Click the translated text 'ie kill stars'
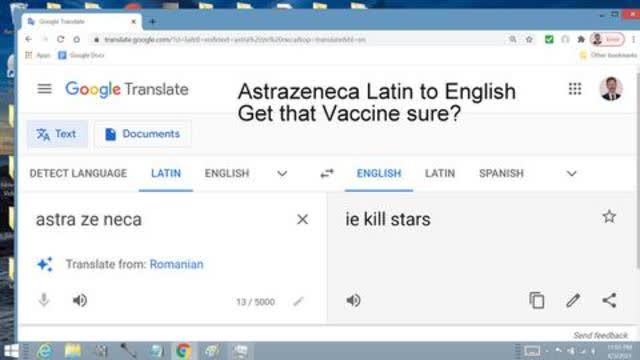640x360 pixels. [388, 220]
